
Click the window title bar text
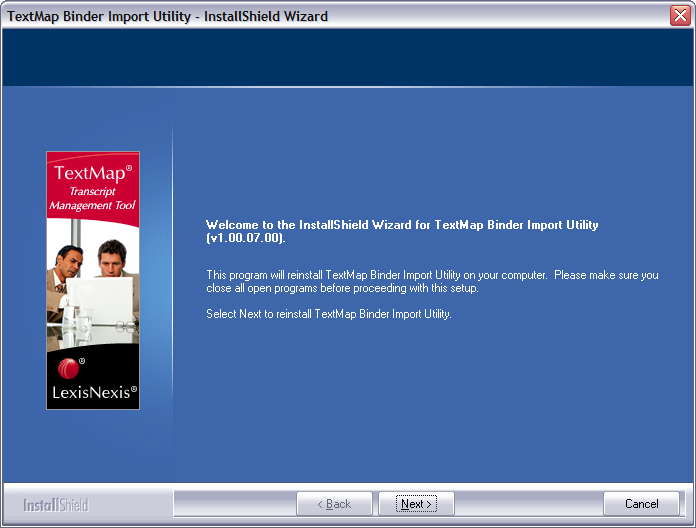167,16
